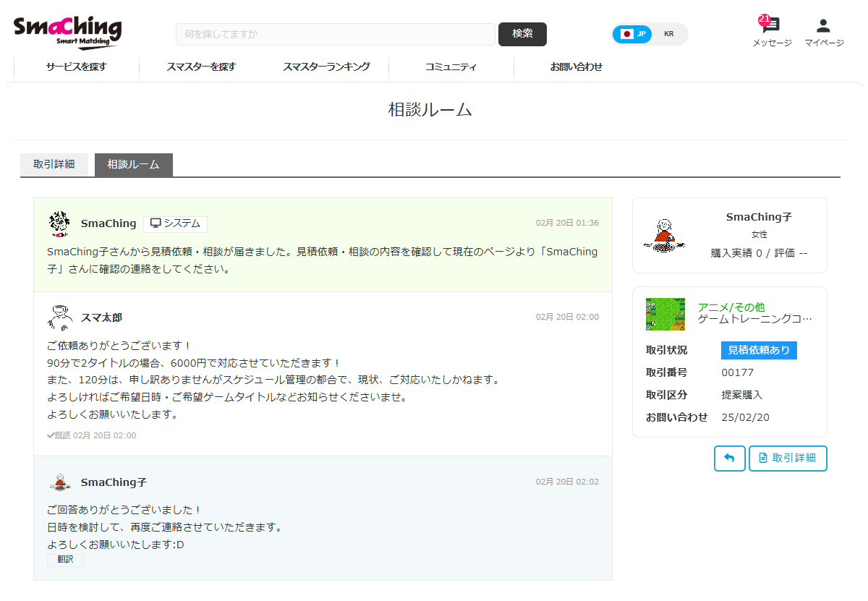Click the back arrow reply button
868x601 pixels.
click(729, 459)
